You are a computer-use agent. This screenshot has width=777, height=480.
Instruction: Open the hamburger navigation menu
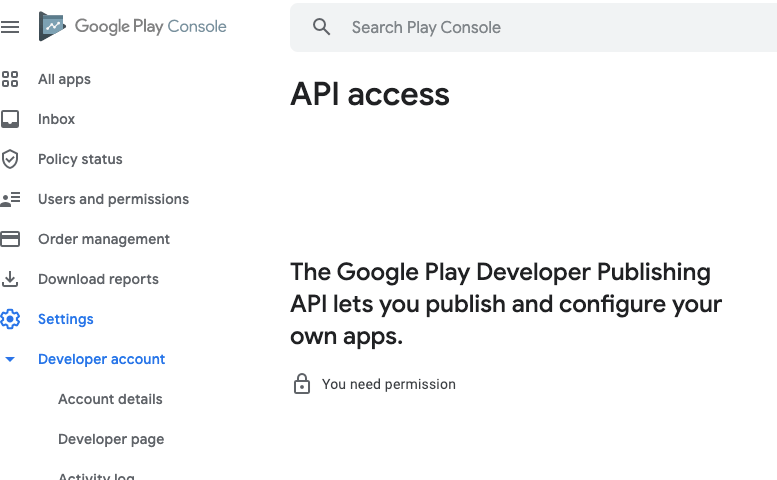coord(10,27)
